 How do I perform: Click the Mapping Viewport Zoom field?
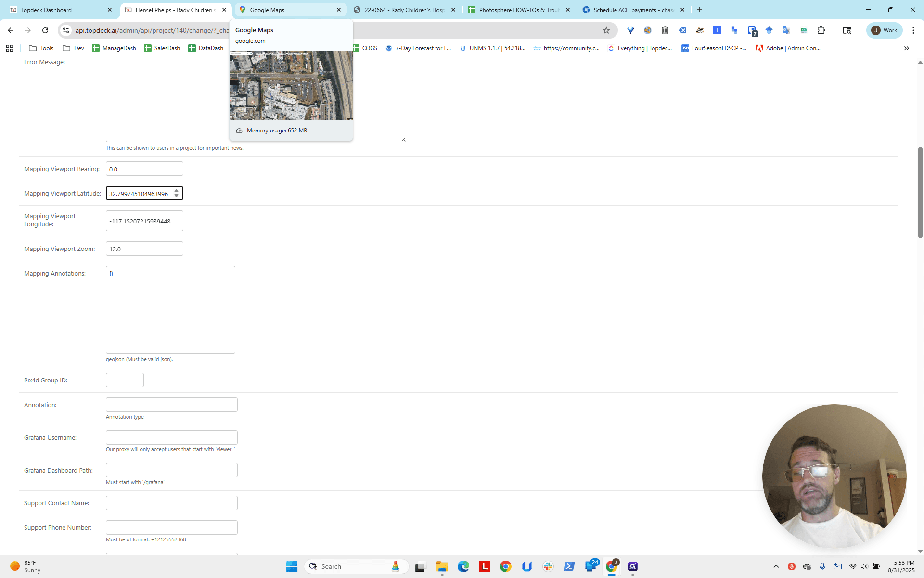coord(144,249)
